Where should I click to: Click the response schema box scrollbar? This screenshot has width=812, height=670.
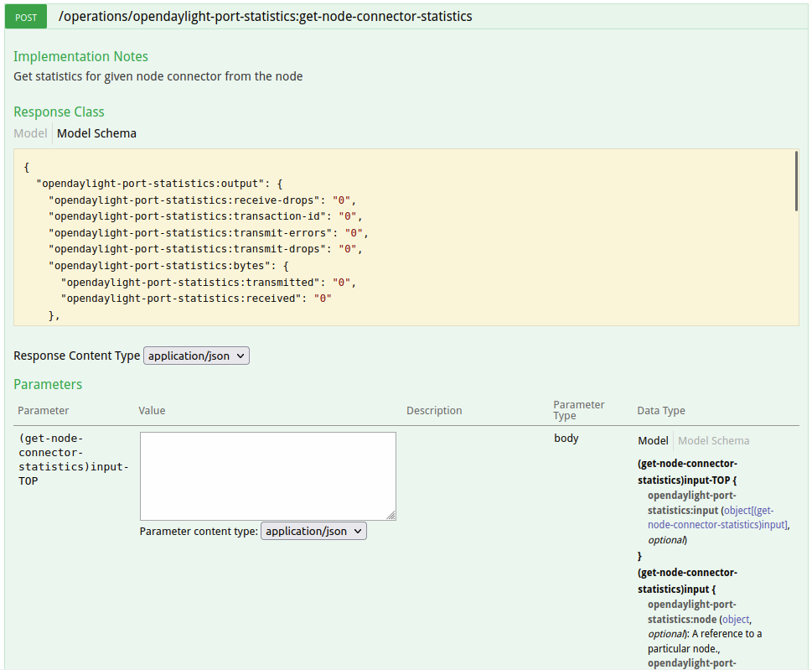(x=795, y=181)
